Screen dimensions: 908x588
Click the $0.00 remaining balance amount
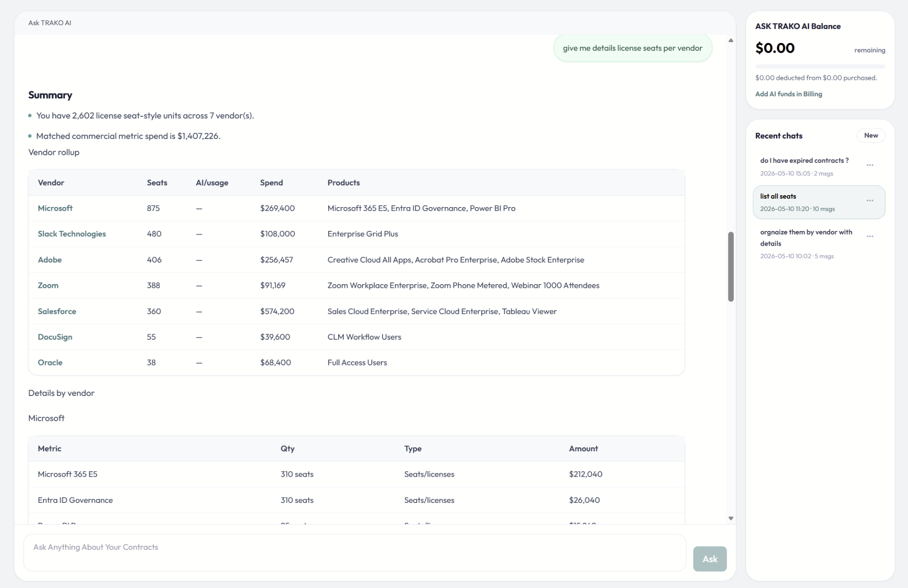click(x=775, y=48)
